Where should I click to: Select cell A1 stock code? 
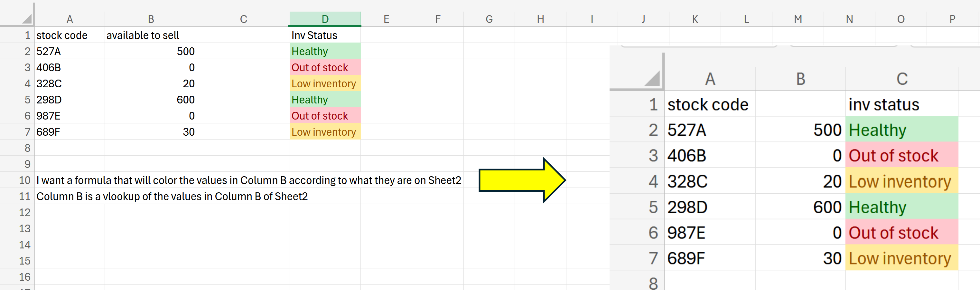(x=70, y=35)
